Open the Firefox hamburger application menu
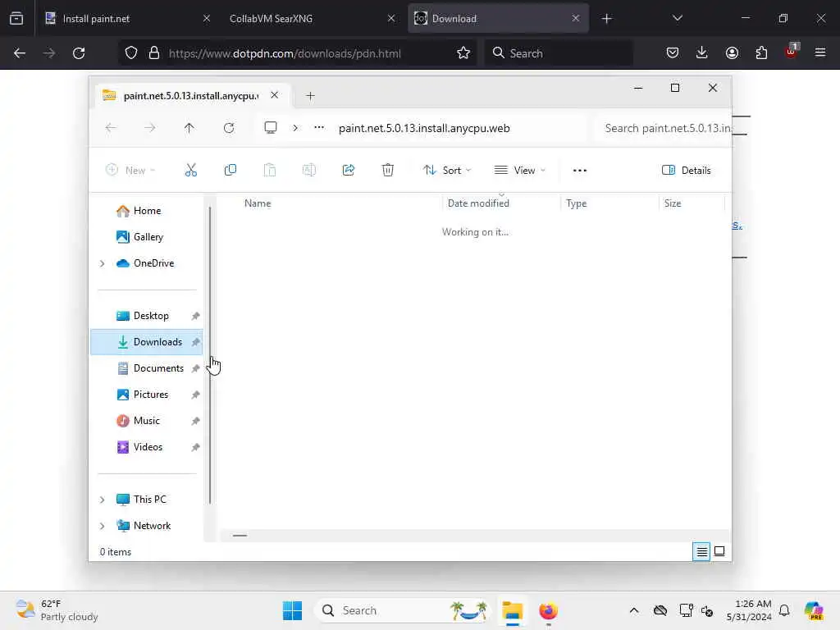840x630 pixels. pyautogui.click(x=820, y=52)
